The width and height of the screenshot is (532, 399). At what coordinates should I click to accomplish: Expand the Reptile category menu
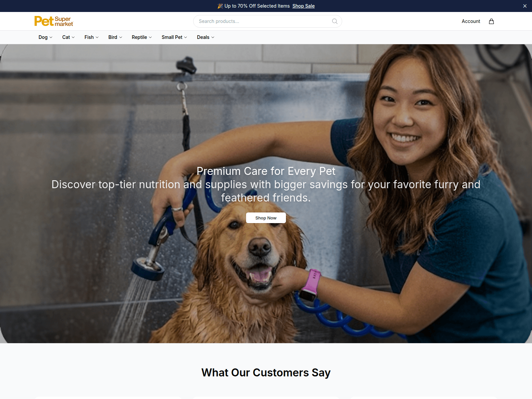142,37
